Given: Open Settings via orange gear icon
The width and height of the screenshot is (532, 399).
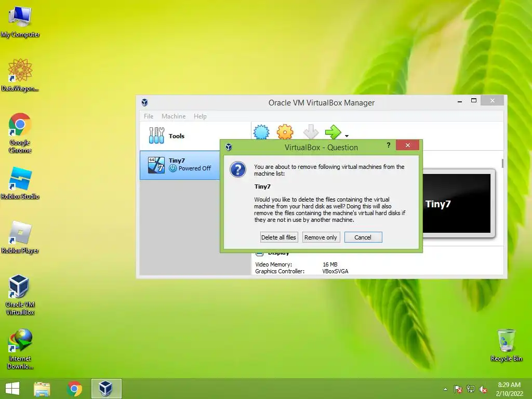Looking at the screenshot, I should (x=285, y=132).
